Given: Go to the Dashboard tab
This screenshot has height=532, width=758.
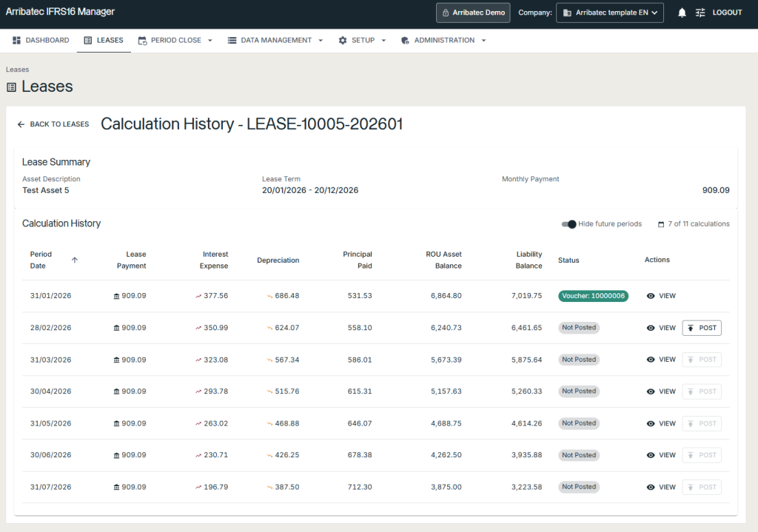Looking at the screenshot, I should pyautogui.click(x=41, y=41).
